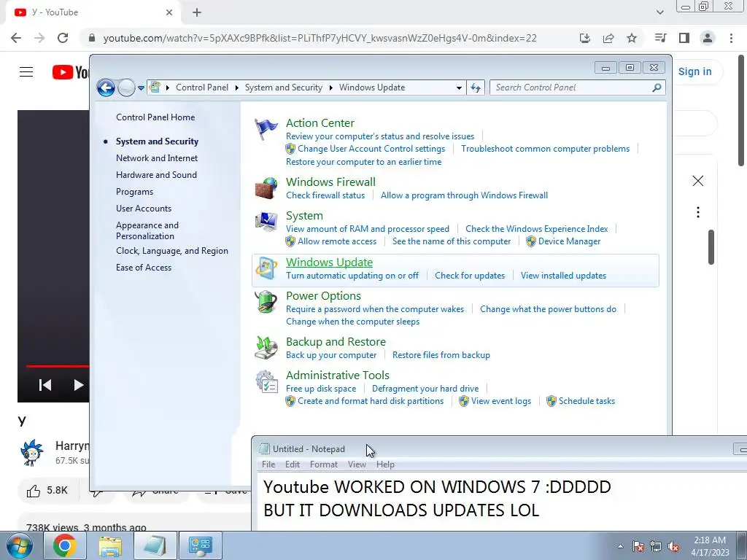
Task: Open Notepad Edit menu
Action: click(293, 464)
